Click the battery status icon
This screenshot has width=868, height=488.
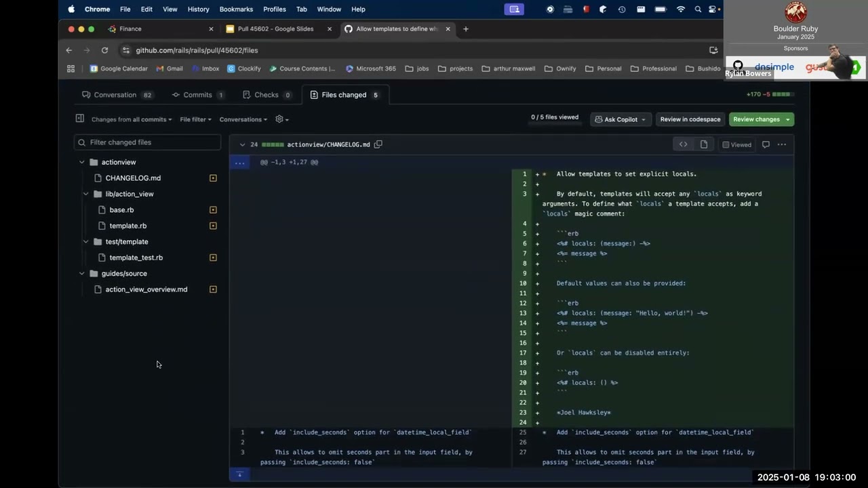(x=660, y=9)
